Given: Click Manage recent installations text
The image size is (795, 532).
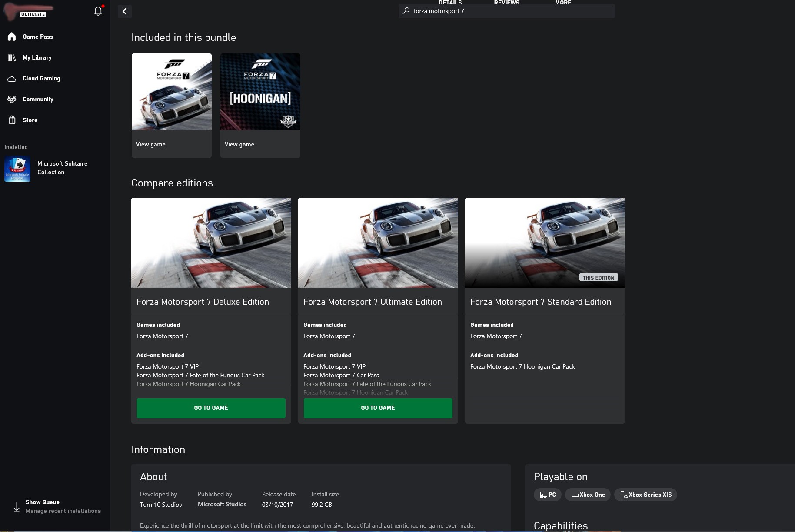Looking at the screenshot, I should coord(63,511).
